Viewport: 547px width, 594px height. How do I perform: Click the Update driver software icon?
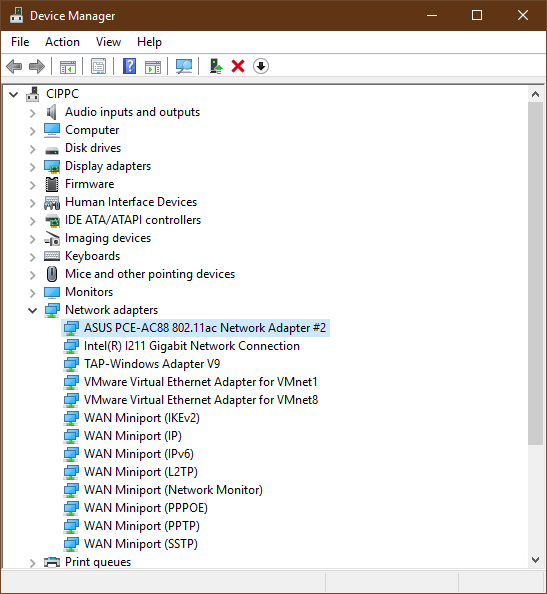pos(216,67)
